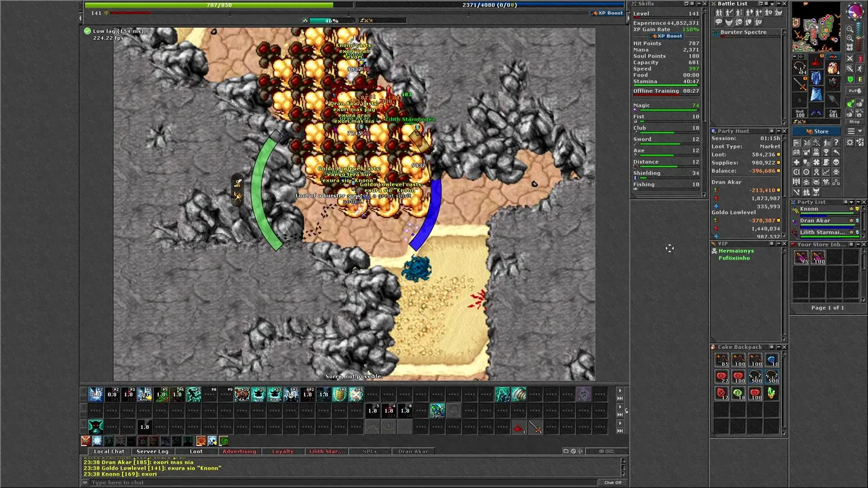
Task: Click the skull beside Hermaionys in VIP
Action: click(x=714, y=251)
